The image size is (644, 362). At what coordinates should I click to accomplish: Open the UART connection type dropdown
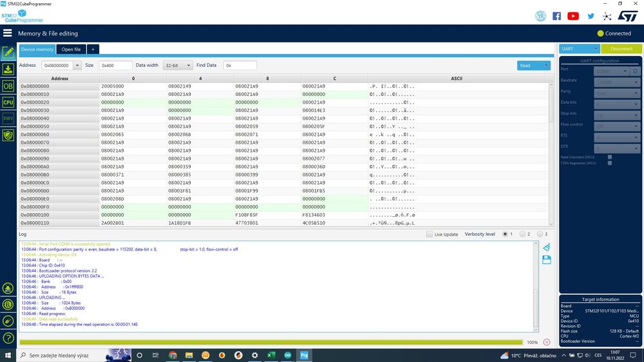579,49
